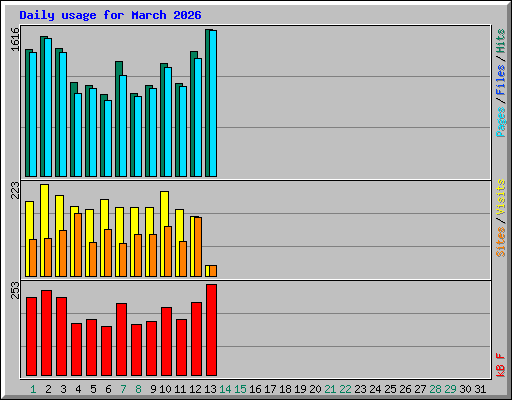Click day 30 on the x-axis
This screenshot has height=400, width=512.
465,389
